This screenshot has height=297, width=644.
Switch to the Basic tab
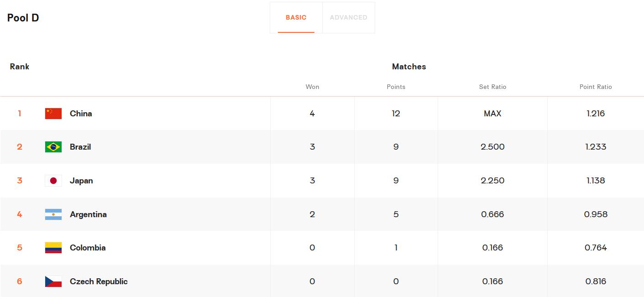point(296,18)
